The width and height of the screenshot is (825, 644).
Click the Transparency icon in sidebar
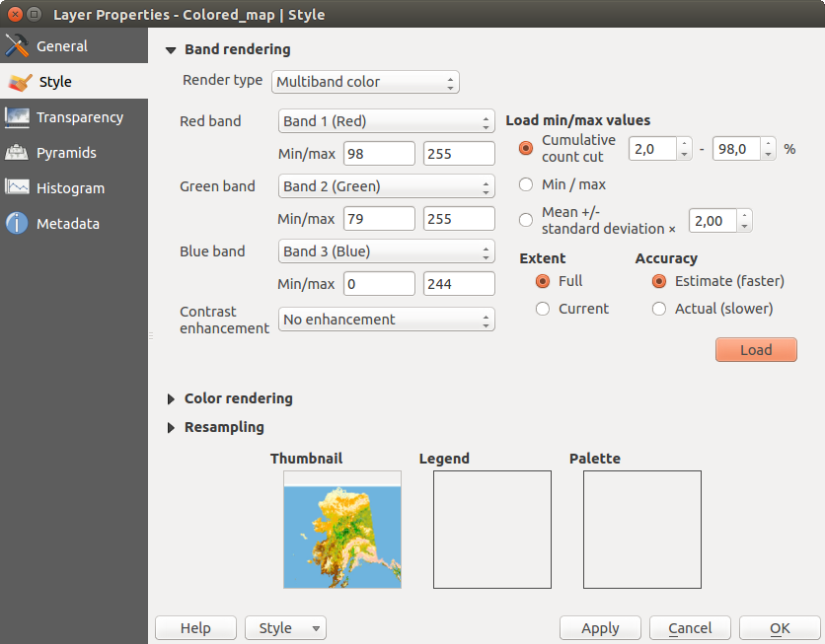point(17,117)
